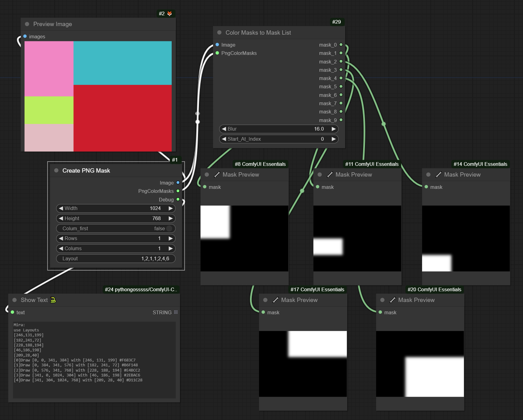
Task: Click the wand icon in Mask Preview #11
Action: [x=330, y=174]
